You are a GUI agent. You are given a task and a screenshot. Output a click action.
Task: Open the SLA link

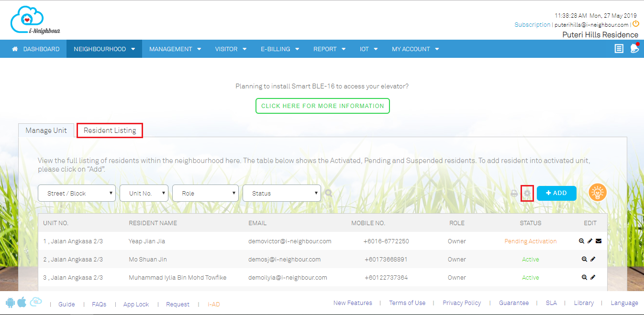551,303
